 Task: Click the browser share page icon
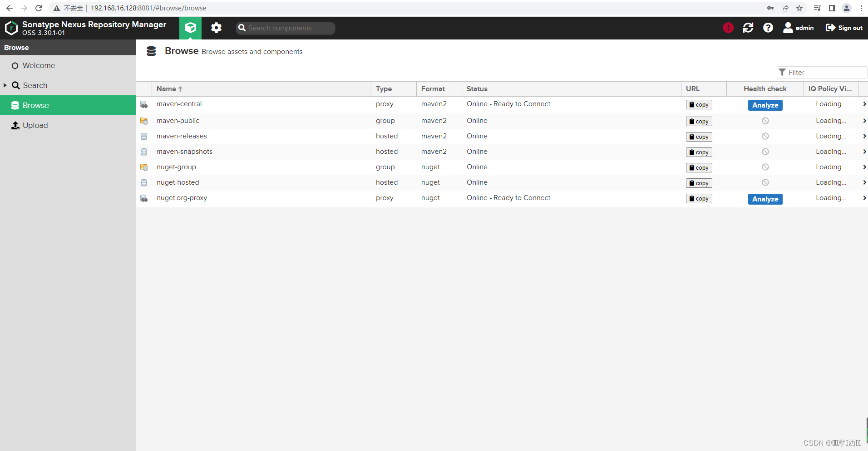pos(785,8)
